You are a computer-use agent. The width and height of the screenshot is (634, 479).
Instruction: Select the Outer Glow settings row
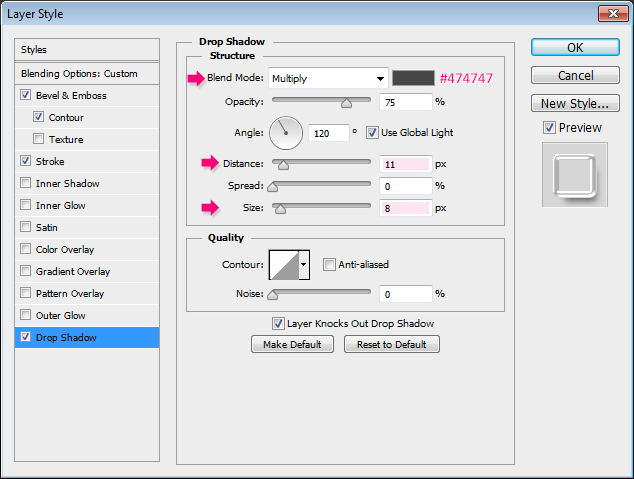[x=87, y=315]
